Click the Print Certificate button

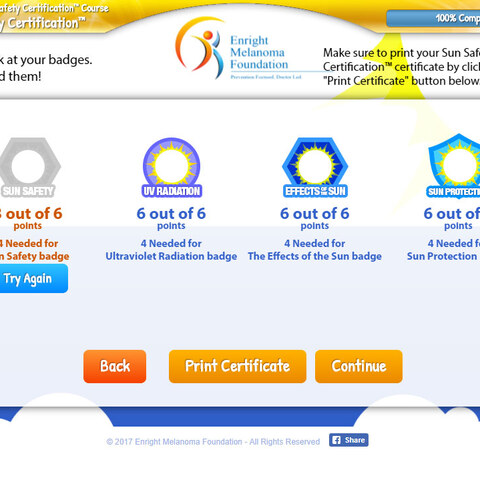238,366
